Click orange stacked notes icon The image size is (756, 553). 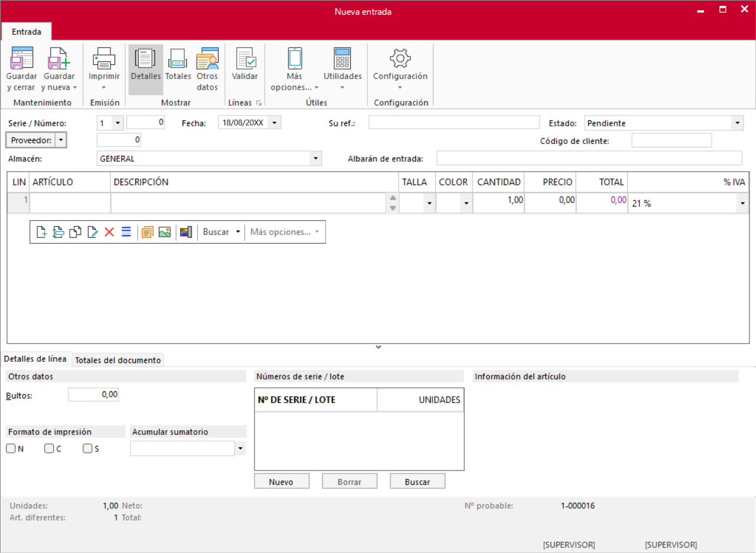coord(147,232)
